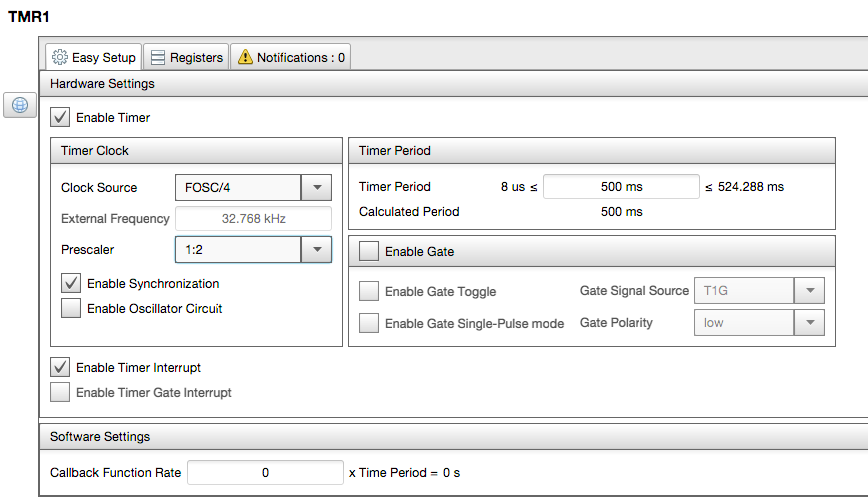This screenshot has height=503, width=868.
Task: Open the Gate Polarity dropdown
Action: click(x=808, y=323)
